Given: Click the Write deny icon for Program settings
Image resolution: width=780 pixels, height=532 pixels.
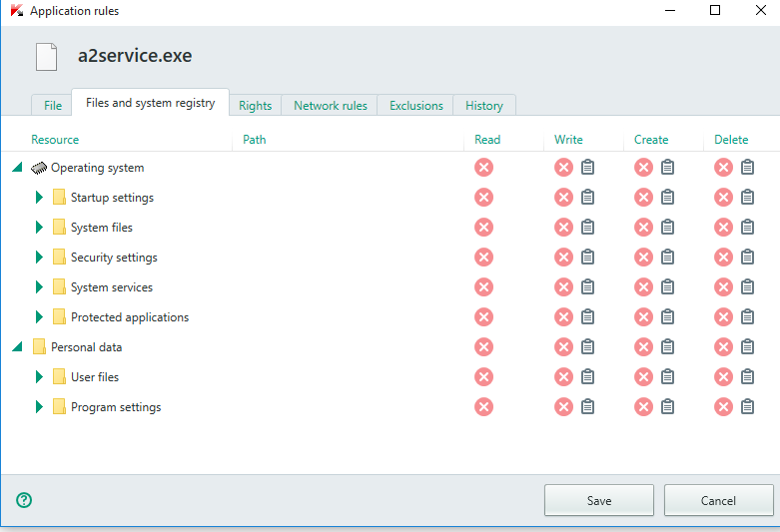Looking at the screenshot, I should [x=563, y=407].
